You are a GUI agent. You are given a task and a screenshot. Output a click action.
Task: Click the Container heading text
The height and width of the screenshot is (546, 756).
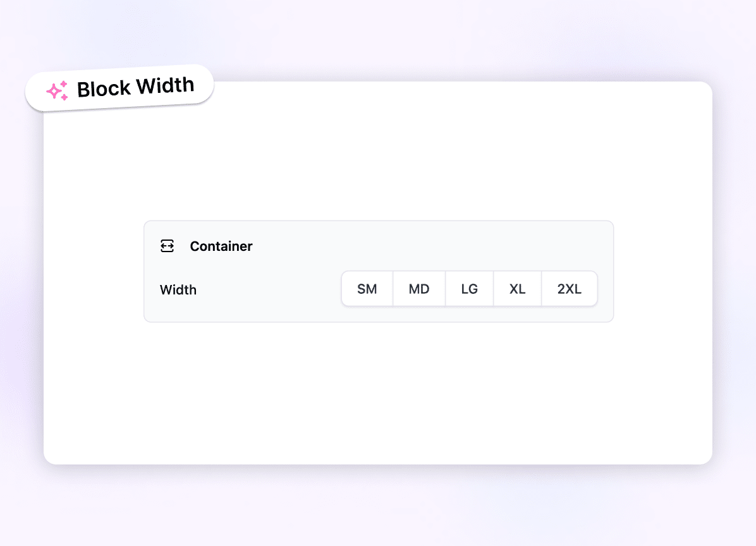point(221,246)
